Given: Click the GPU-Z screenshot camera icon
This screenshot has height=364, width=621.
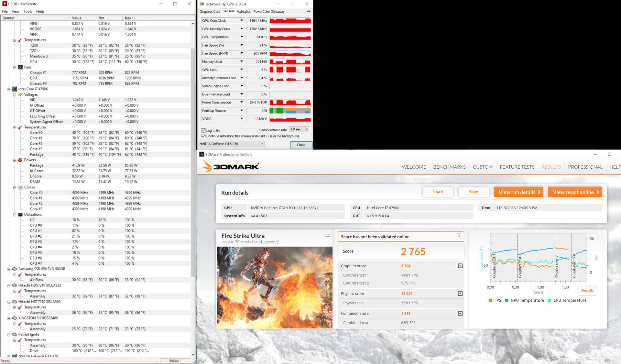Looking at the screenshot, I should coord(309,11).
